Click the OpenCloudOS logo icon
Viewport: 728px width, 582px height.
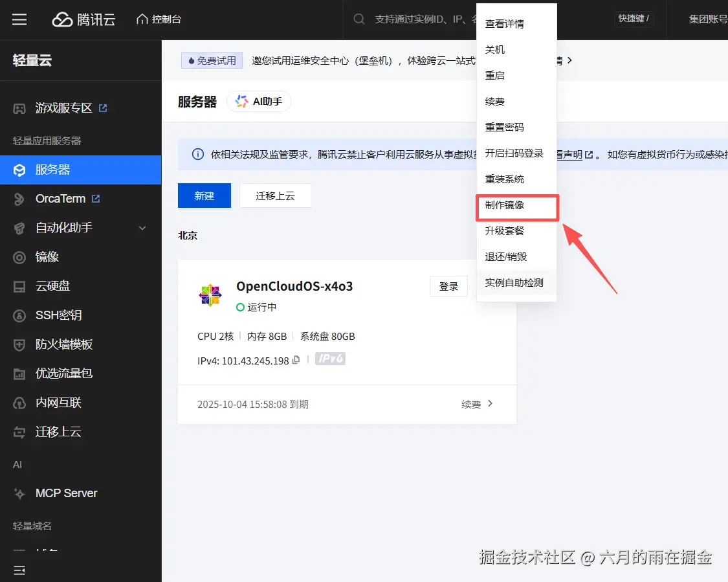210,295
